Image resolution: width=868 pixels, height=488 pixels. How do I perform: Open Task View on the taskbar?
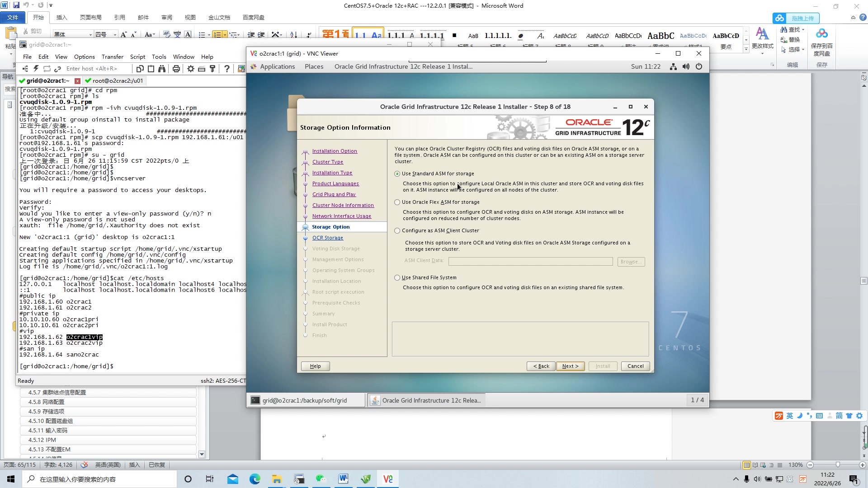210,479
